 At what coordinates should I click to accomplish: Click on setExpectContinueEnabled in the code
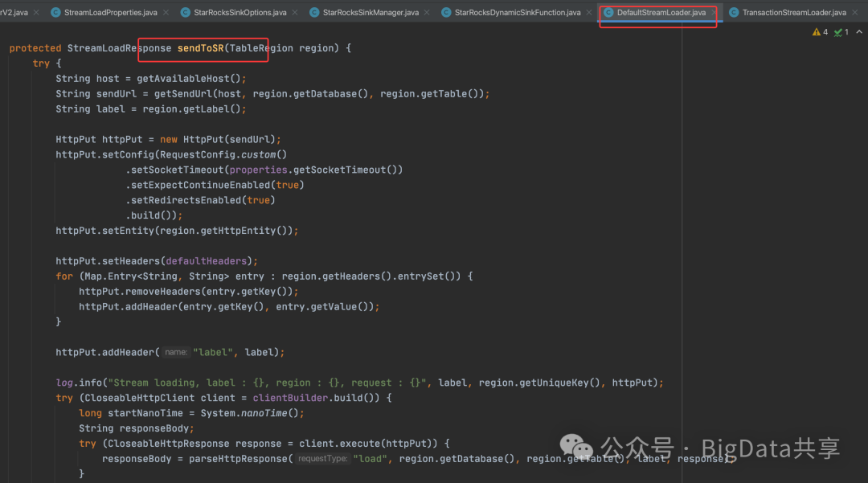[200, 186]
